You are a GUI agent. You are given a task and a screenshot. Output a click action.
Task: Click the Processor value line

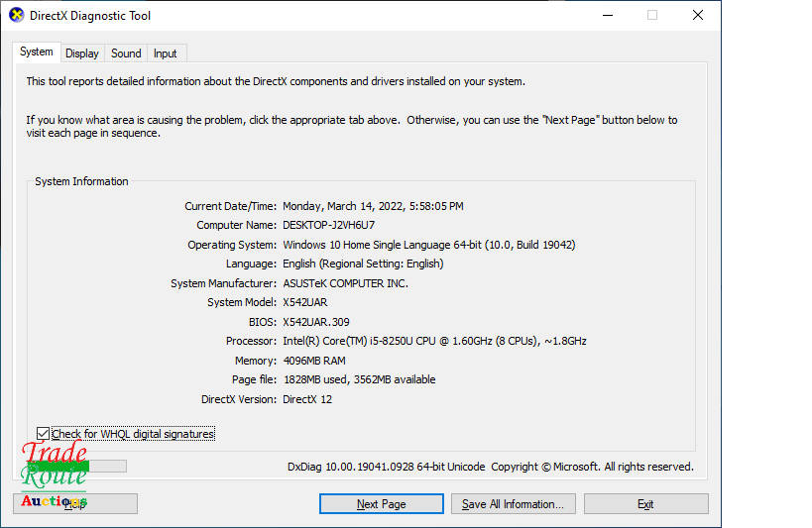(x=434, y=342)
